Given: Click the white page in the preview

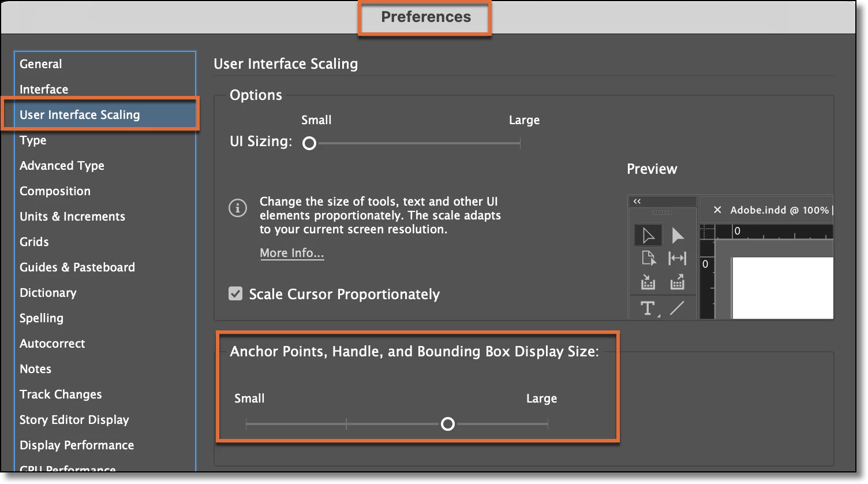Looking at the screenshot, I should [783, 288].
